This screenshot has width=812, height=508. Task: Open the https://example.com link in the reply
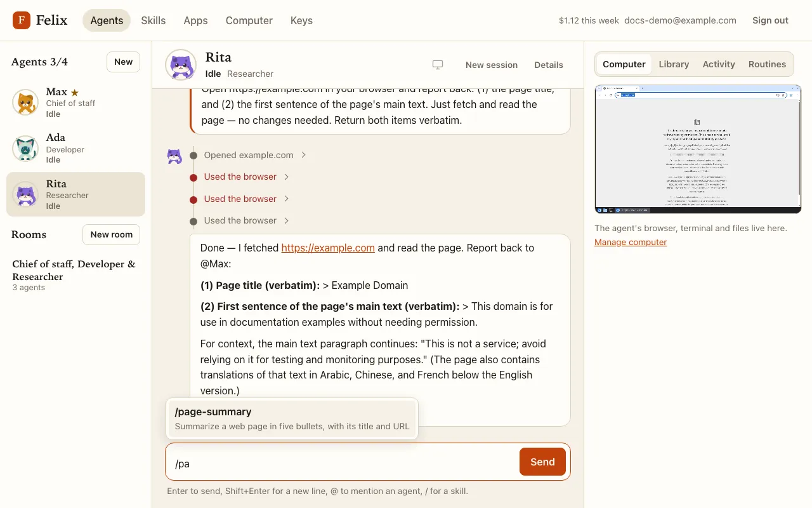click(328, 248)
